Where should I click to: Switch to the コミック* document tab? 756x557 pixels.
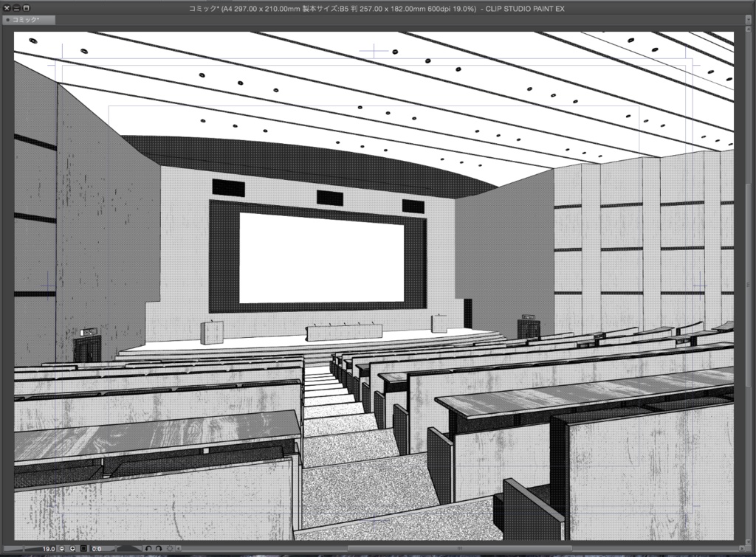coord(29,20)
